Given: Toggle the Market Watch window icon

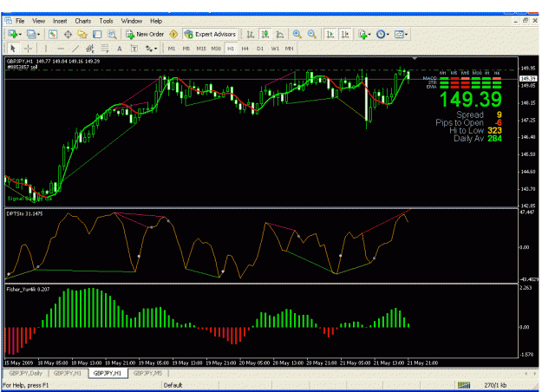Looking at the screenshot, I should 53,34.
